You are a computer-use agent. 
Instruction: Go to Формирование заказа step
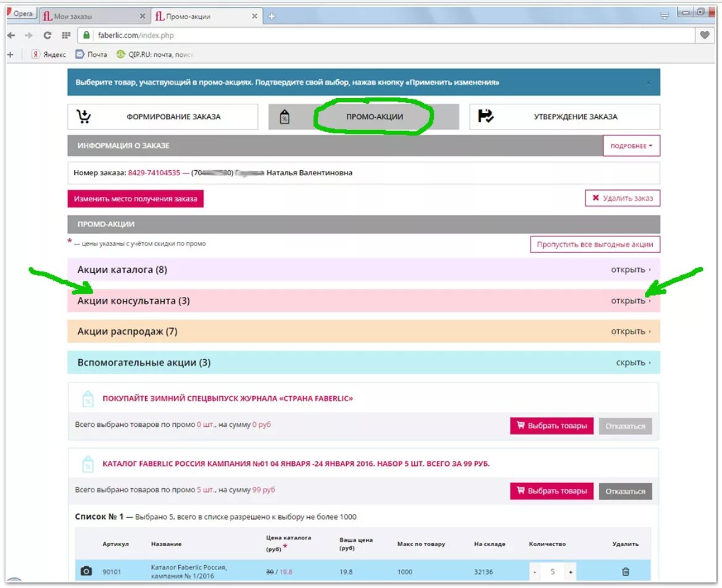tap(162, 117)
